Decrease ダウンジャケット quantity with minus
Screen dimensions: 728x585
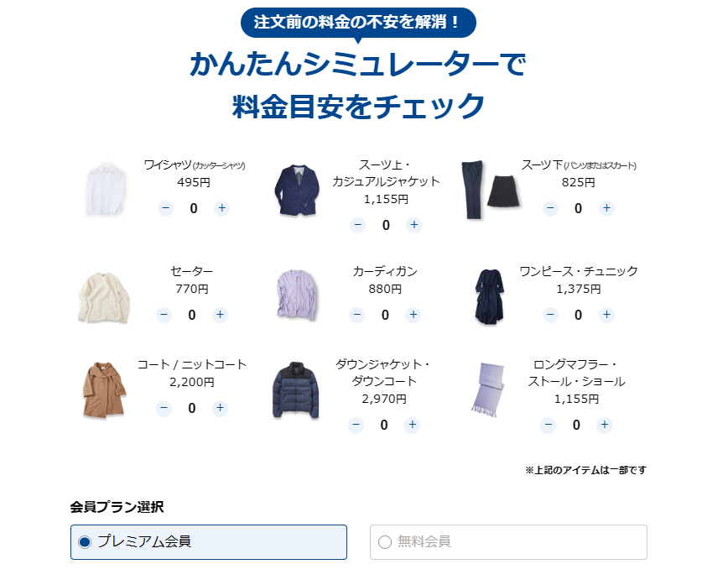tap(356, 425)
